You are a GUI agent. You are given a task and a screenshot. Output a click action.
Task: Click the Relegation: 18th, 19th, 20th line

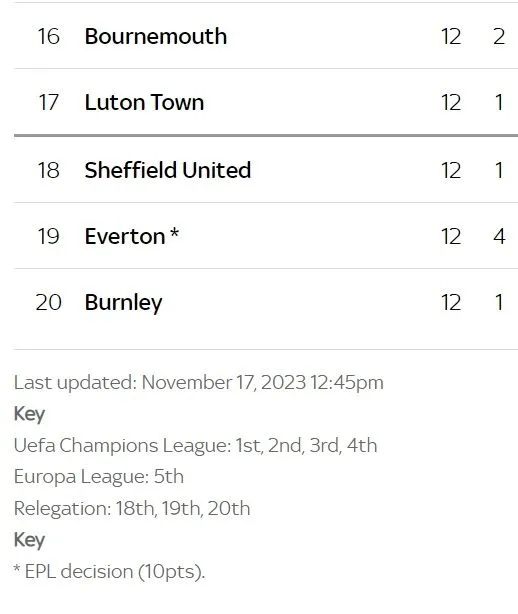132,509
